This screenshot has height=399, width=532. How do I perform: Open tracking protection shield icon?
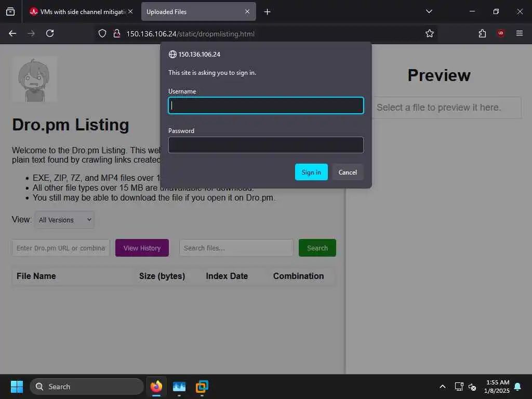click(102, 33)
